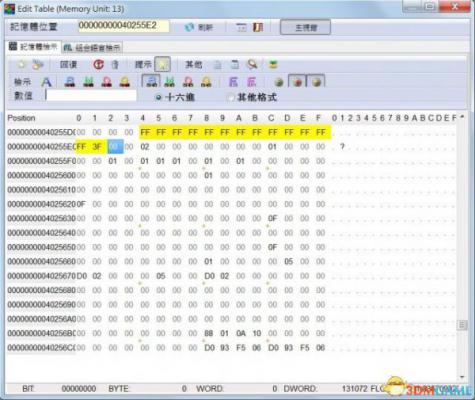Click the pressed red ball toolbar icon
This screenshot has height=400, width=475.
tap(297, 81)
